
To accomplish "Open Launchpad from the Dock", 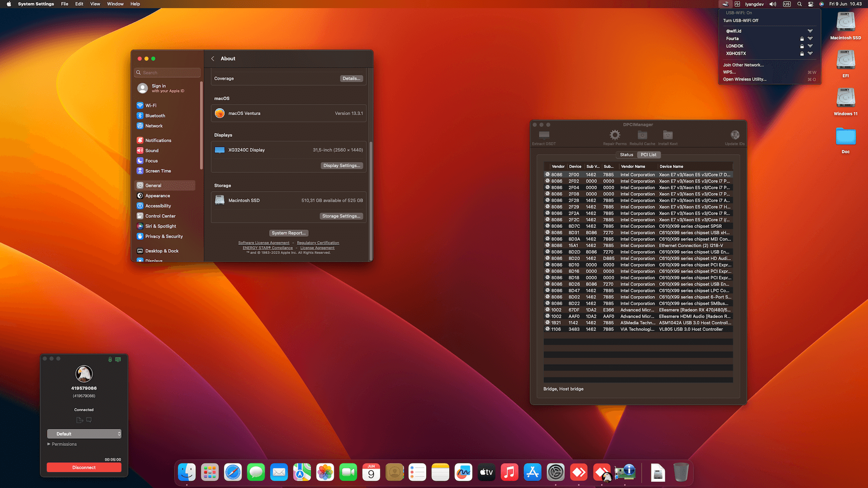I will click(x=210, y=472).
